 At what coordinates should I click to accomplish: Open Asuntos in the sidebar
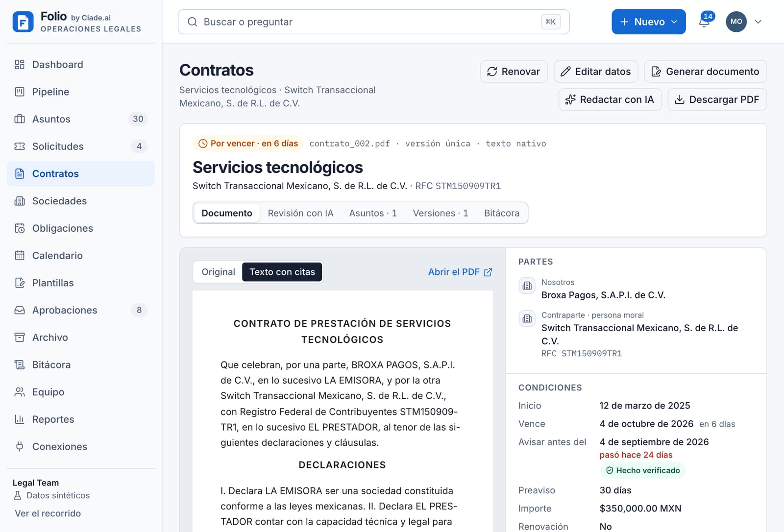click(x=81, y=119)
